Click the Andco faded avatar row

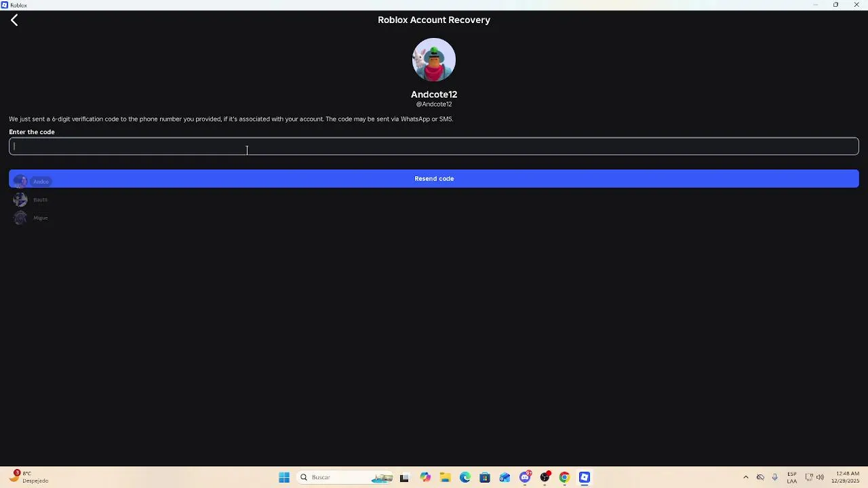click(x=31, y=181)
